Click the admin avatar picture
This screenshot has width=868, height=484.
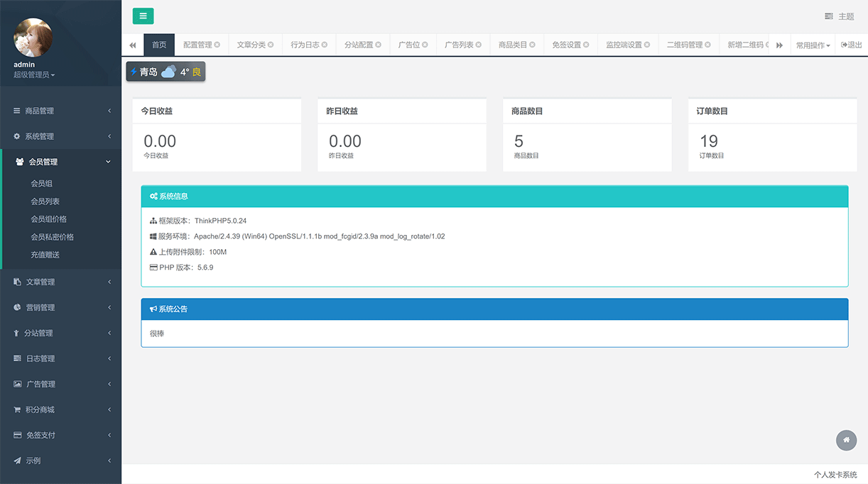pyautogui.click(x=33, y=38)
